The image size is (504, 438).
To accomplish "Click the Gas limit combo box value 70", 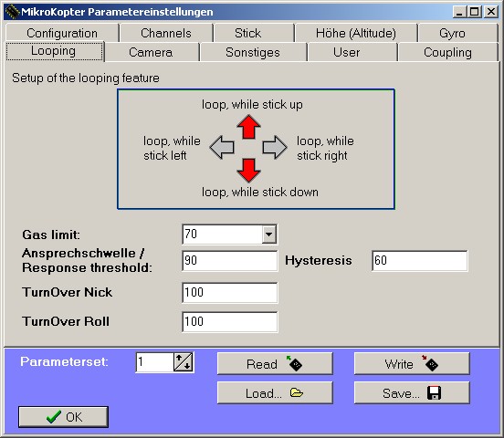I will point(223,234).
